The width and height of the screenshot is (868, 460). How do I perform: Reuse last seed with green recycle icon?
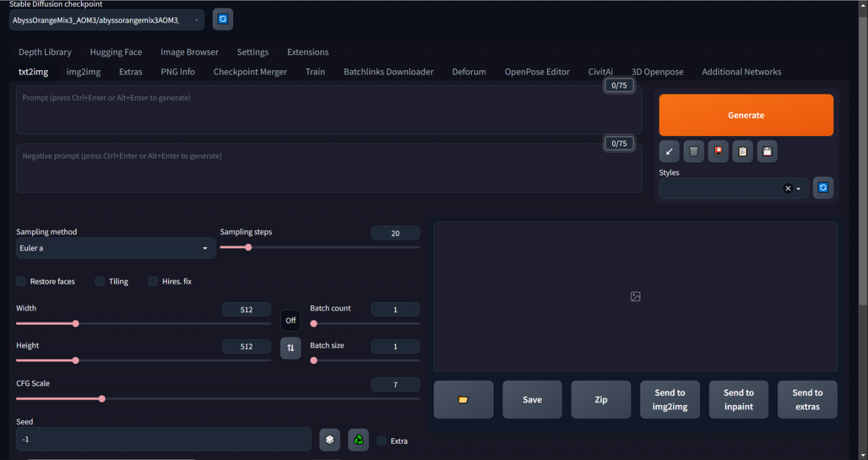click(x=359, y=440)
